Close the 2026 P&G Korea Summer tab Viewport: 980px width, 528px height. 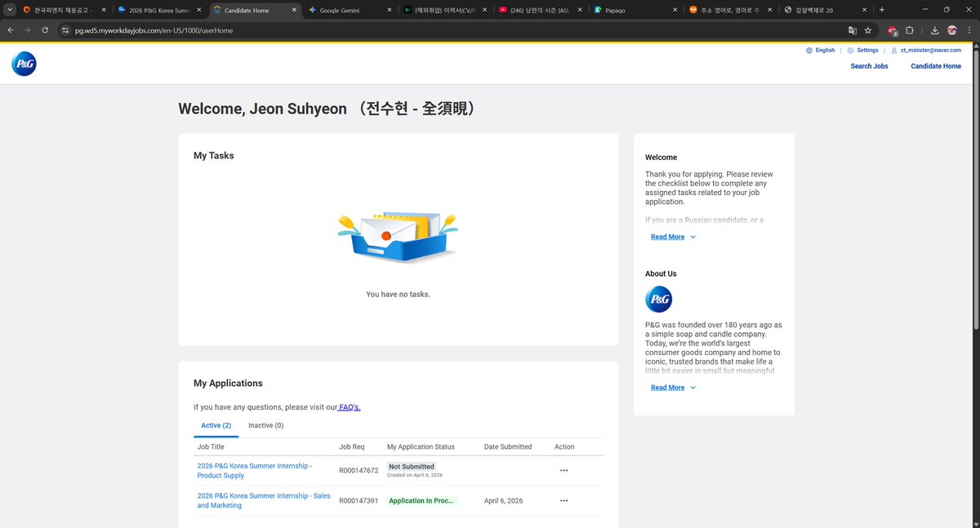[x=198, y=10]
